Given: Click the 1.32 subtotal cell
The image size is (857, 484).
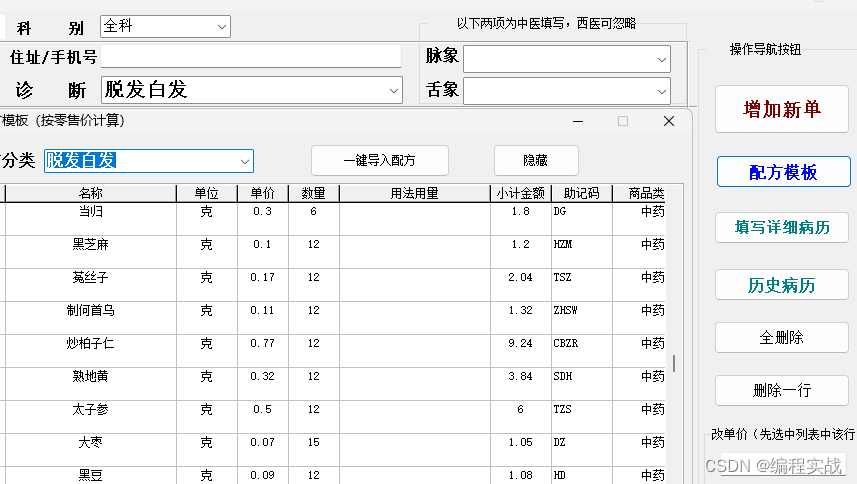Looking at the screenshot, I should pyautogui.click(x=520, y=318).
